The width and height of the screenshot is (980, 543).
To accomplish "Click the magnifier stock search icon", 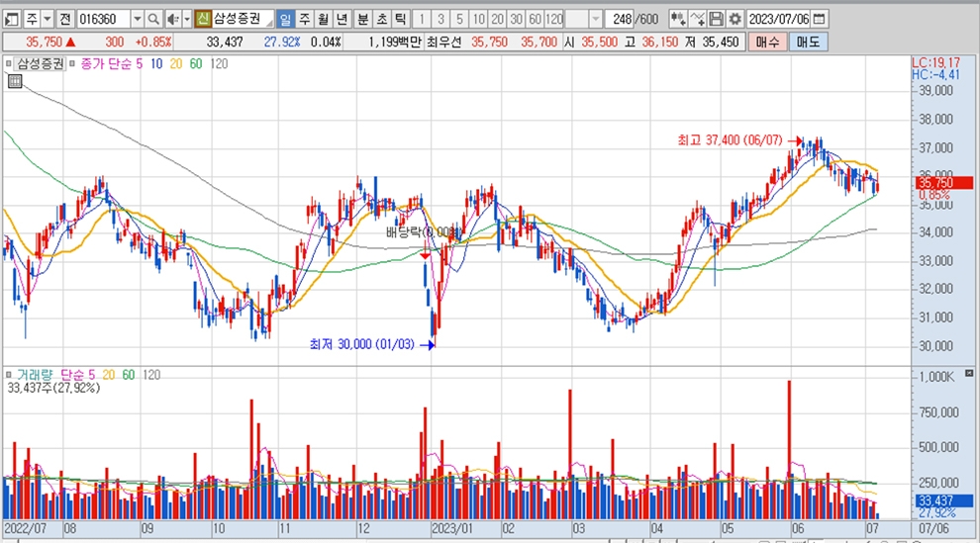I will click(153, 19).
